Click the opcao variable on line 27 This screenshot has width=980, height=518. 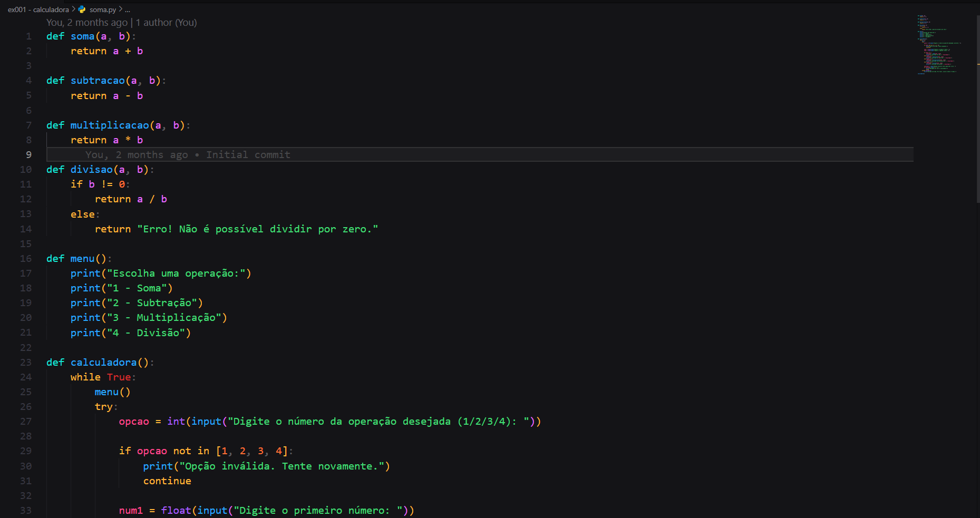pyautogui.click(x=133, y=421)
